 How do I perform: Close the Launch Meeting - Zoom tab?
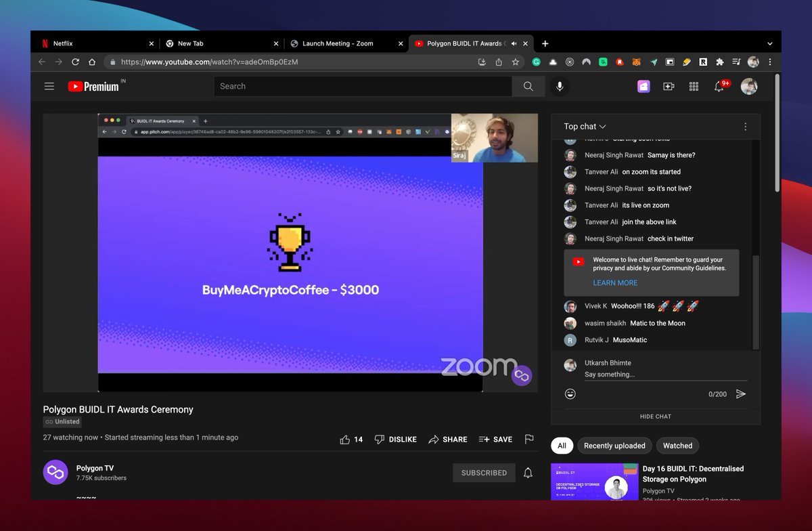pos(401,43)
